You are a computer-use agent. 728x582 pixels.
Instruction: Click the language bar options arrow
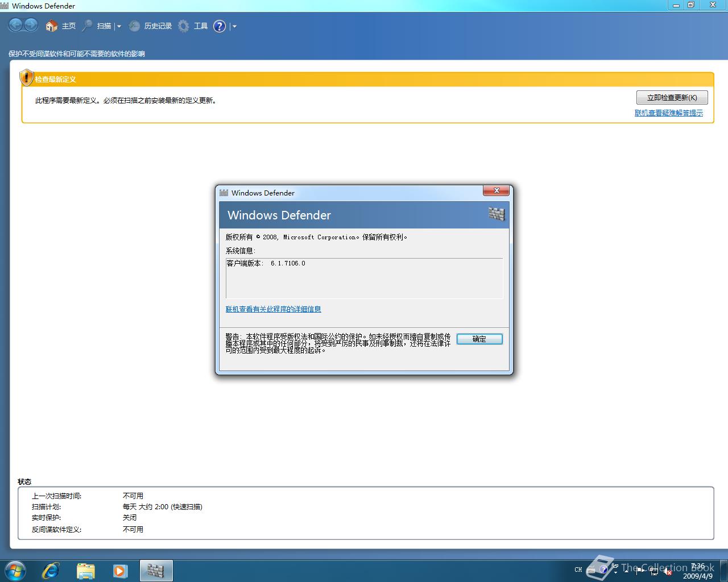[615, 572]
